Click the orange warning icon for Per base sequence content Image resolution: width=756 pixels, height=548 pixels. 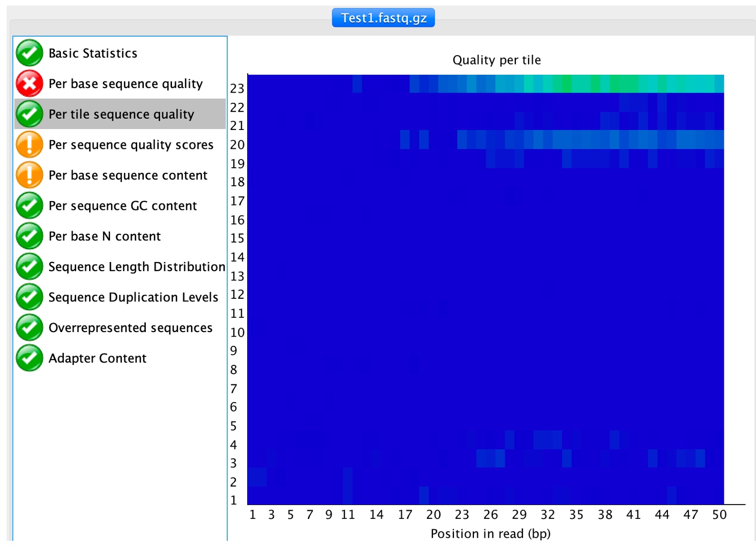coord(29,175)
